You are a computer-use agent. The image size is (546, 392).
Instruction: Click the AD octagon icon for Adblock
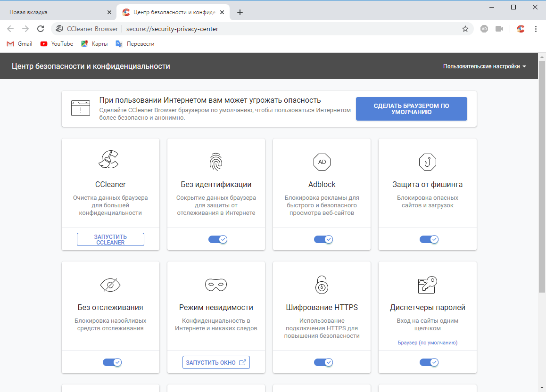pos(321,162)
